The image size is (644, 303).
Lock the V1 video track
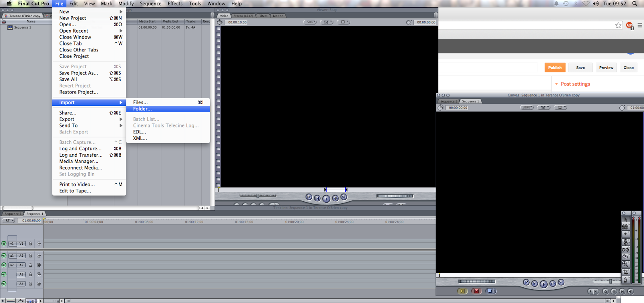pyautogui.click(x=30, y=244)
